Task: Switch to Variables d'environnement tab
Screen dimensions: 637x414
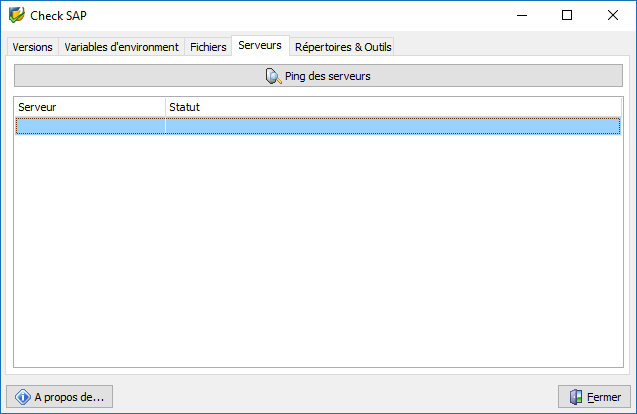Action: [121, 47]
